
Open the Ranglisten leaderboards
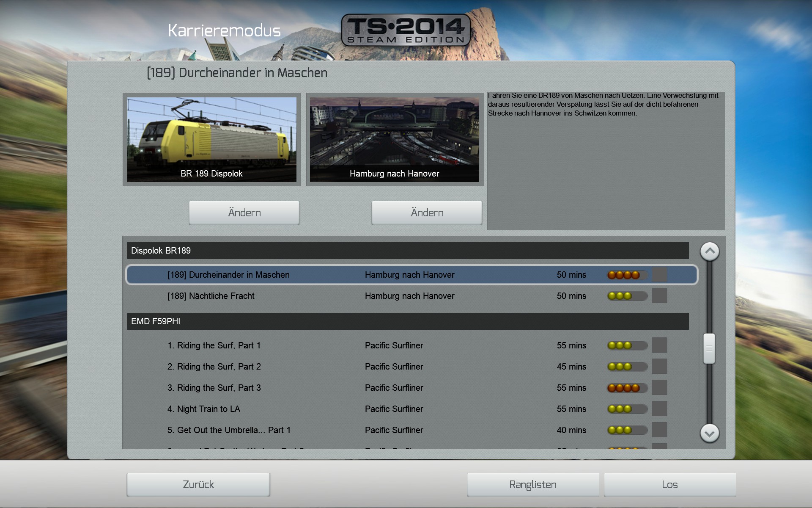click(x=533, y=485)
